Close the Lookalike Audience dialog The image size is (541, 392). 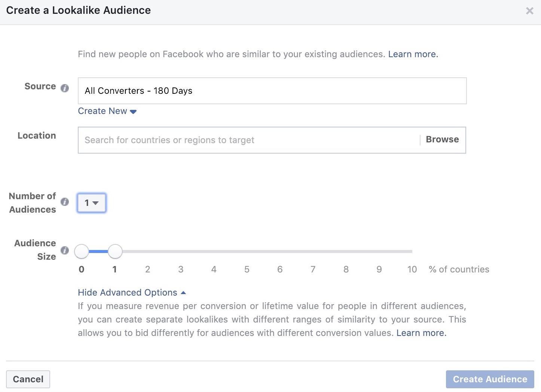[529, 11]
